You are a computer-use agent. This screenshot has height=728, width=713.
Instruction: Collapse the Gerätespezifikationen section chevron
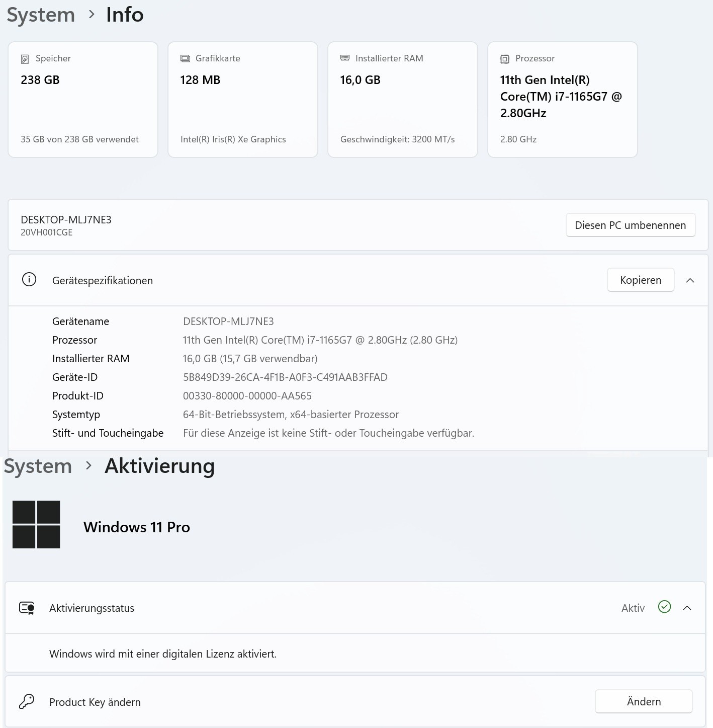point(690,280)
